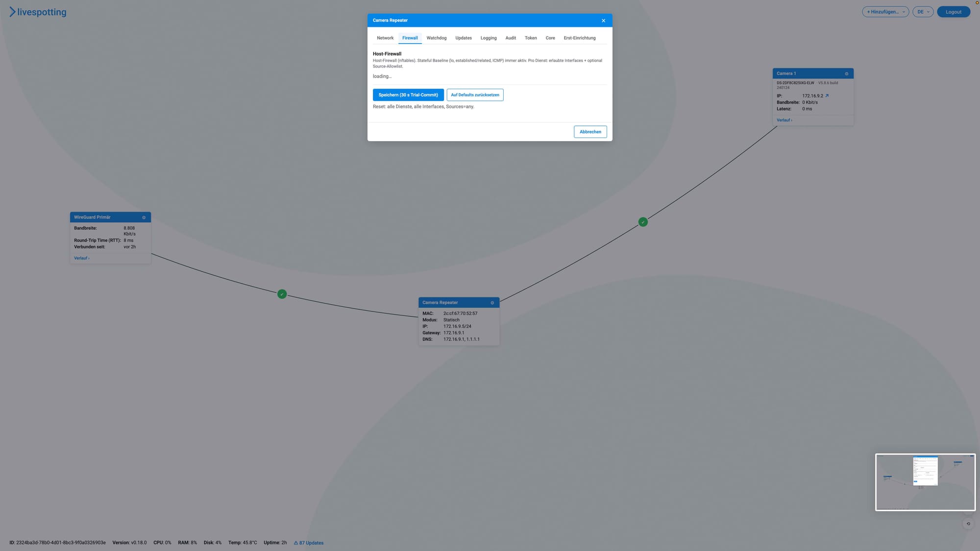Screen dimensions: 980x551
Task: Click Camera 1 IP 172.16.9.2
Action: [x=812, y=96]
